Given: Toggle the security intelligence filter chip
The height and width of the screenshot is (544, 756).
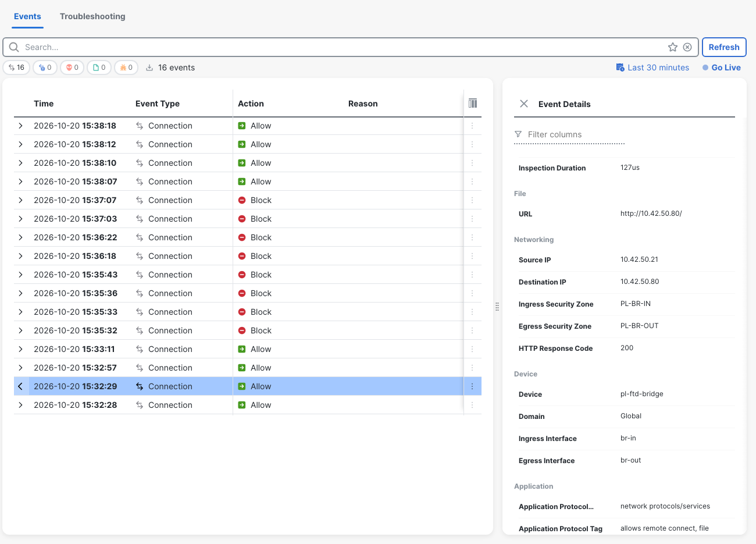Looking at the screenshot, I should click(x=45, y=67).
